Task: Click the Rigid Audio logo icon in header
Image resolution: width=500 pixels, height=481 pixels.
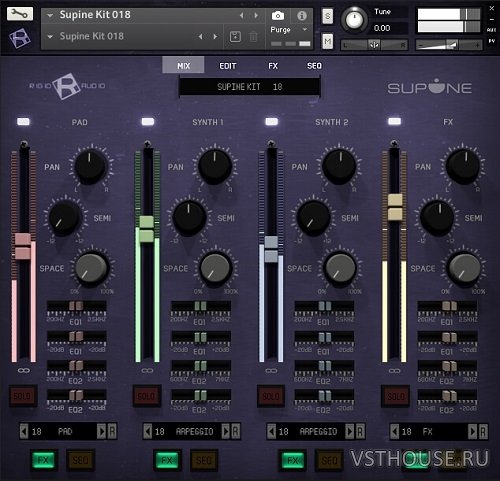Action: coord(20,38)
